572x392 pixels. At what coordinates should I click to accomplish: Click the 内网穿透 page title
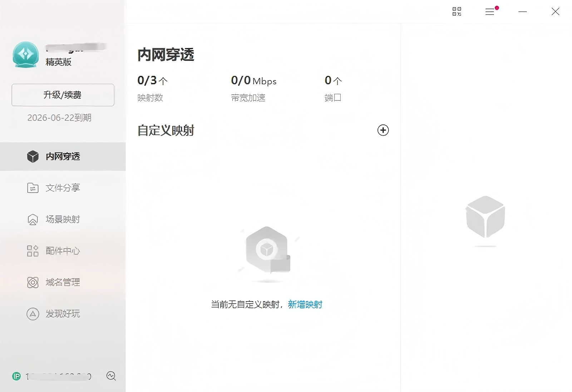point(166,55)
